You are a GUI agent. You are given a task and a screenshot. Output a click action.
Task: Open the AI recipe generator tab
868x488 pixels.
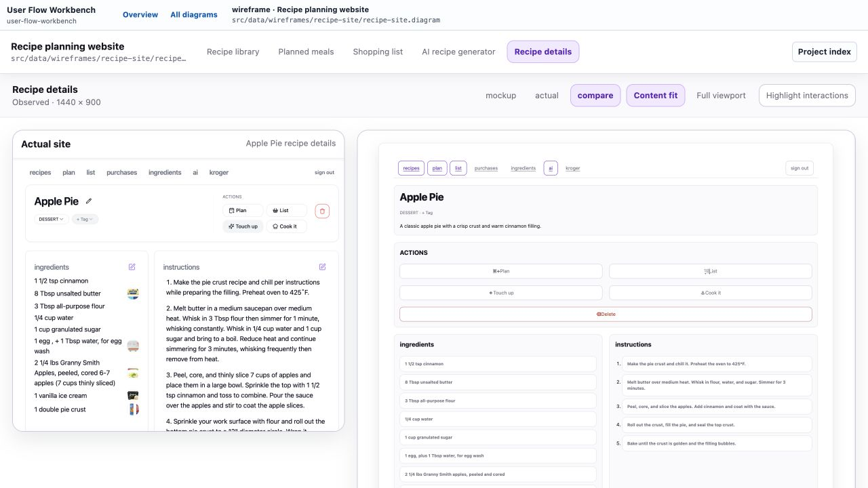[458, 52]
